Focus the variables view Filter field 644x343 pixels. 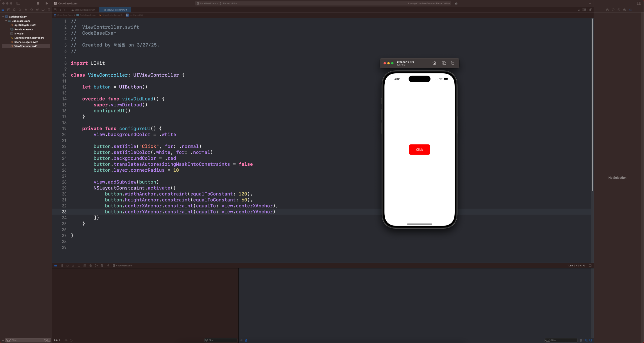coord(221,340)
